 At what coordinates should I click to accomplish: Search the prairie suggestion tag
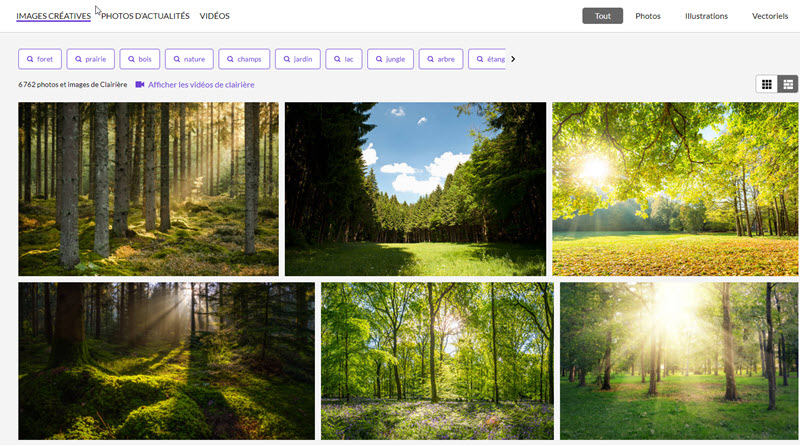[90, 59]
